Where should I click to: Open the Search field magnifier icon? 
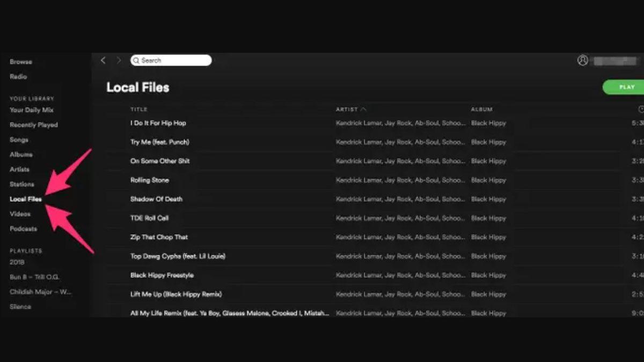pyautogui.click(x=137, y=60)
